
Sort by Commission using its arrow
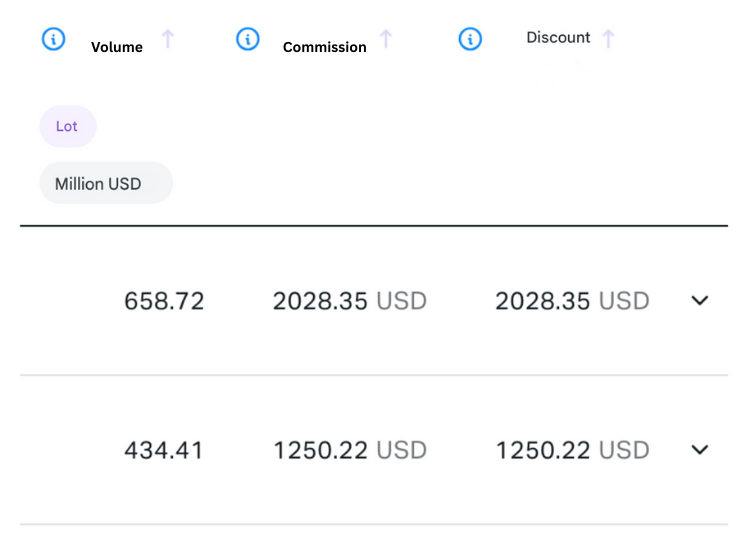click(386, 39)
